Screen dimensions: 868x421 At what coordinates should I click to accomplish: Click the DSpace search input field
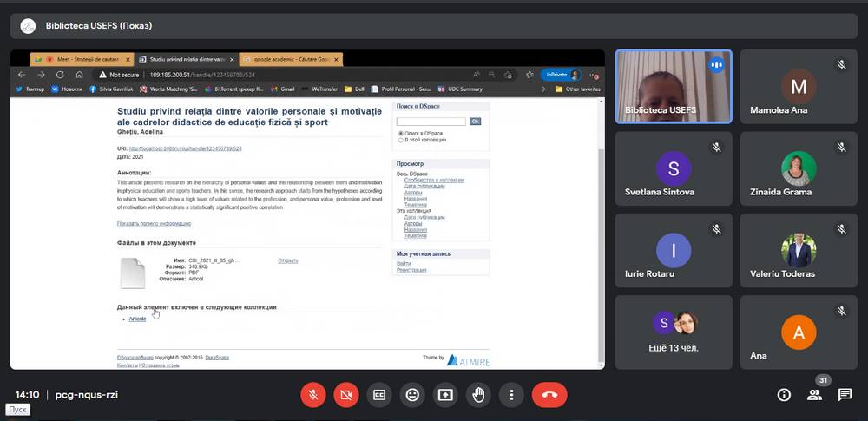tap(431, 122)
